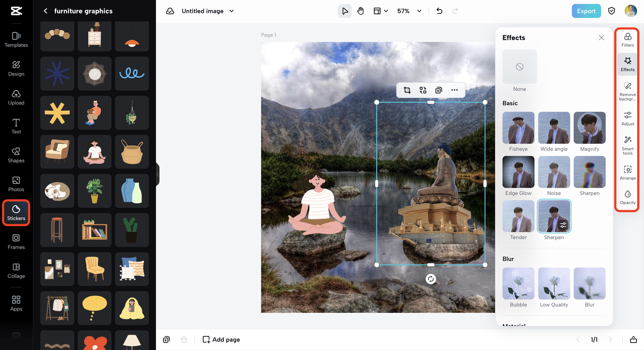
Task: Click the cloud save icon
Action: coord(170,11)
